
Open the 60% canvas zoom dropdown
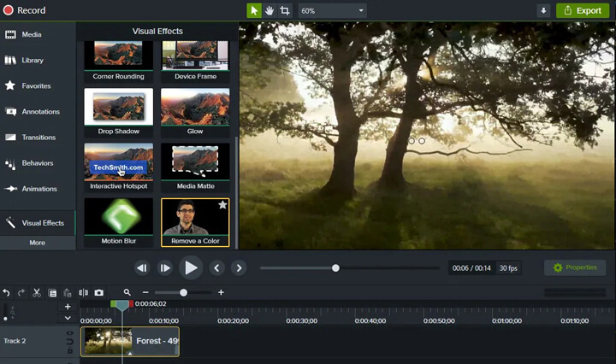332,10
